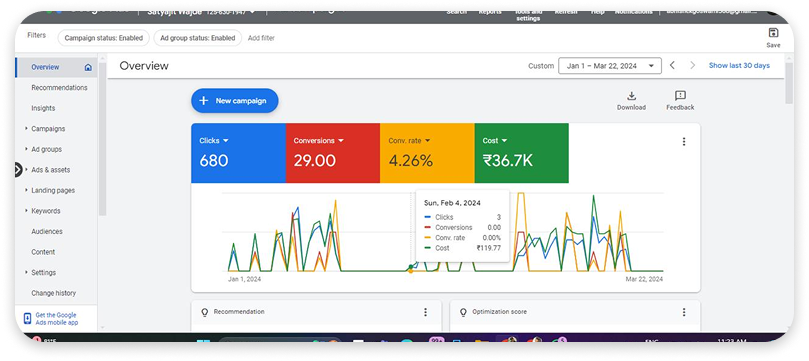Screen dimensions: 809x361
Task: Open the Conversions metric dropdown
Action: coord(318,140)
